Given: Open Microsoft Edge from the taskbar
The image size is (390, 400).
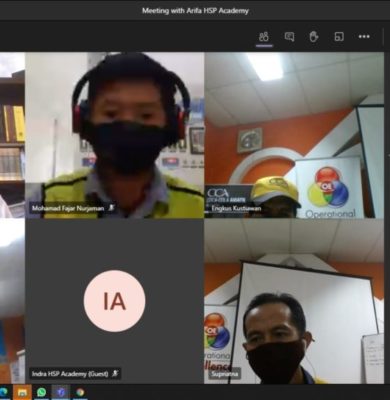Looking at the screenshot, I should (4, 392).
